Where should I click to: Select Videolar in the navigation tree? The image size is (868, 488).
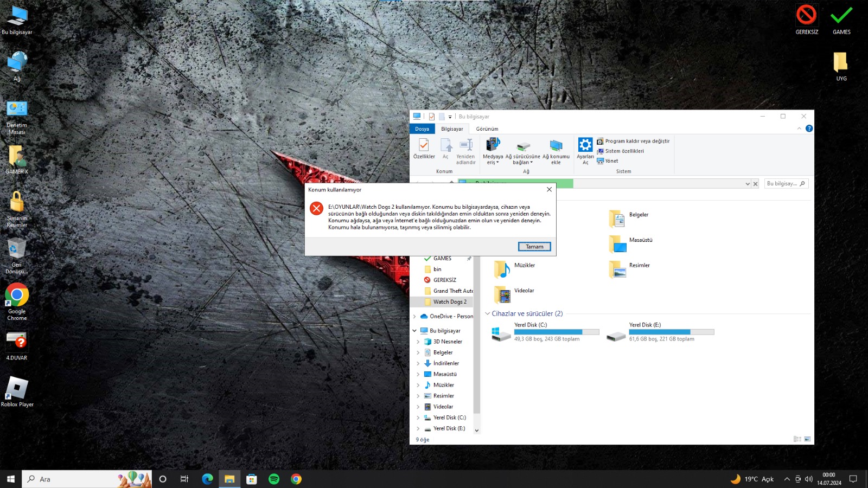(443, 407)
